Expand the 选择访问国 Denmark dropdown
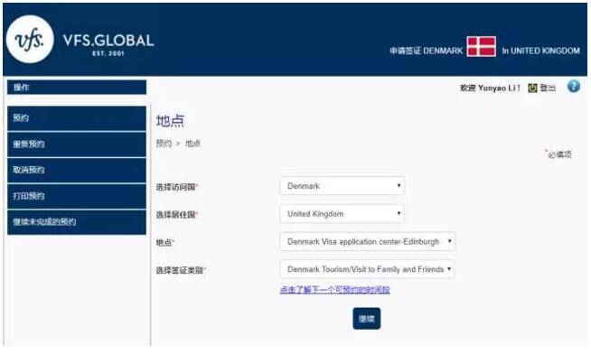Image resolution: width=591 pixels, height=364 pixels. click(x=342, y=186)
